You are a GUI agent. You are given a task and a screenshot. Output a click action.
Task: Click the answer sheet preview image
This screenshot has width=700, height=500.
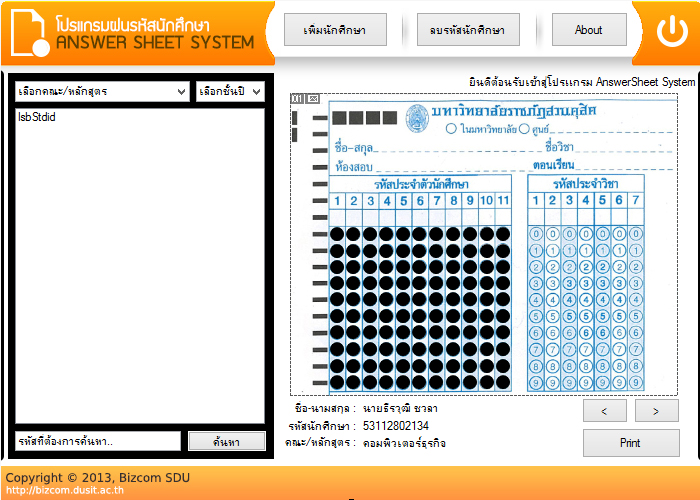point(484,245)
